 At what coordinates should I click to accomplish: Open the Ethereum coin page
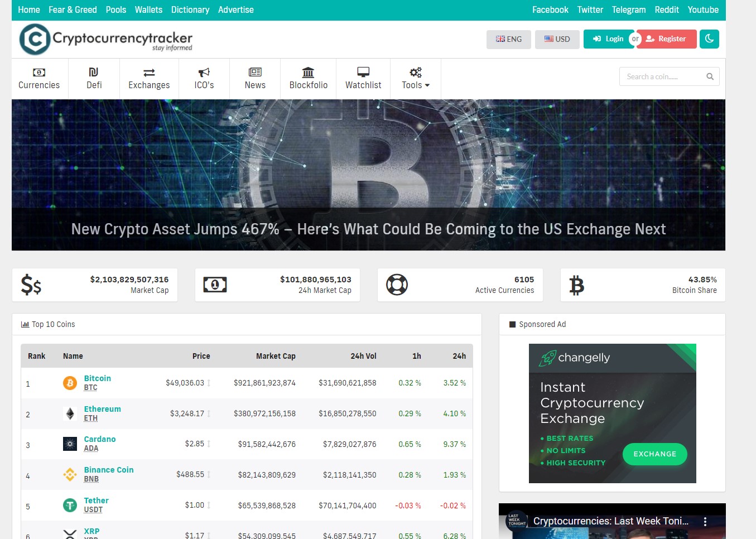point(103,409)
